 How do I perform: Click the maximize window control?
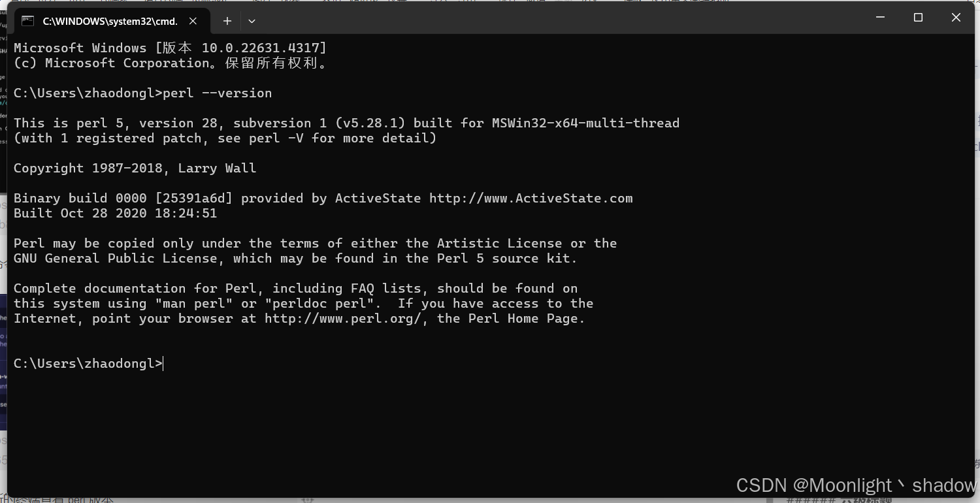(918, 18)
